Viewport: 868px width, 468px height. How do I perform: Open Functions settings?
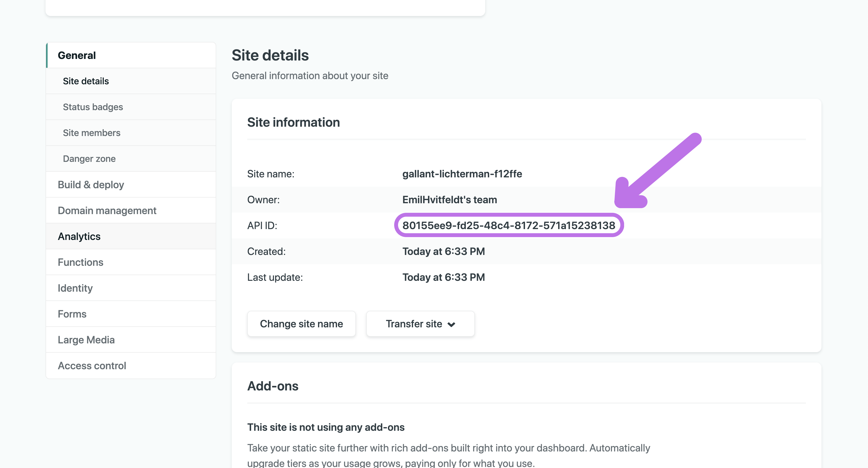[131, 262]
